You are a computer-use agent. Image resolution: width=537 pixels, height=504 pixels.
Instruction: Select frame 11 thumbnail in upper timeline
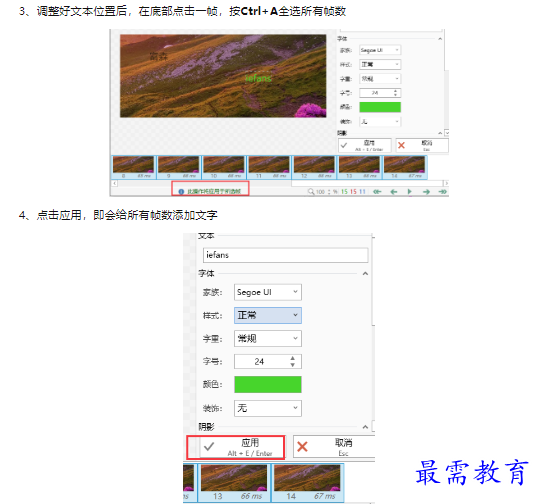[269, 167]
